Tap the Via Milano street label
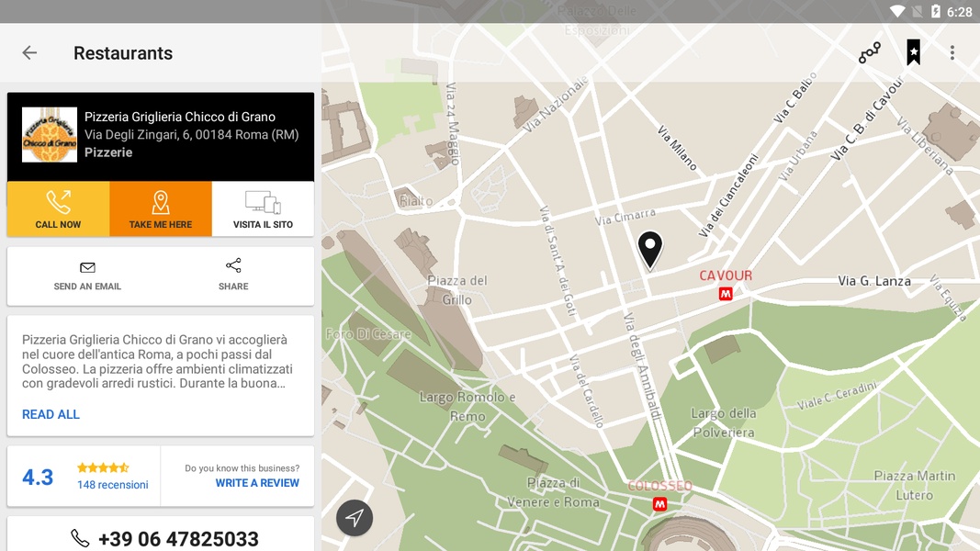The image size is (980, 551). (677, 148)
